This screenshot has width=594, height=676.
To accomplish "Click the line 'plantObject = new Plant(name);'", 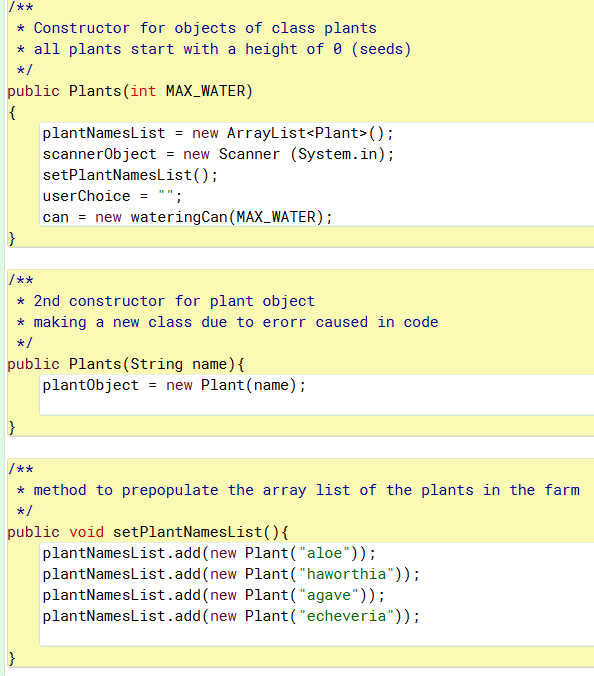I will (x=174, y=385).
